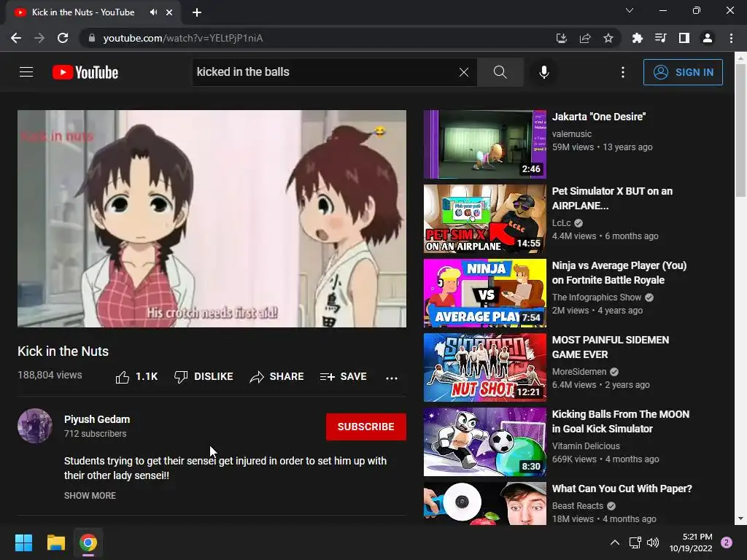Show hidden system tray icons
Viewport: 747px width, 560px height.
pyautogui.click(x=615, y=542)
